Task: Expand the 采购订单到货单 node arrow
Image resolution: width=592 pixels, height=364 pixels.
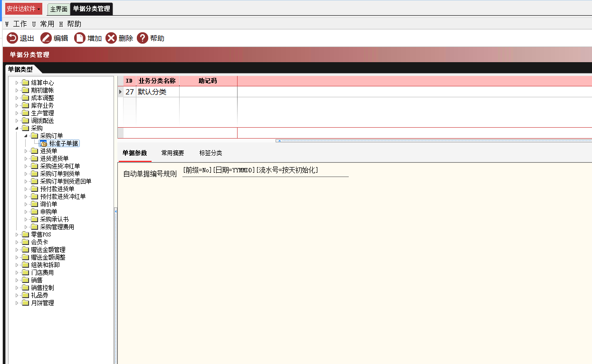Action: coord(26,174)
